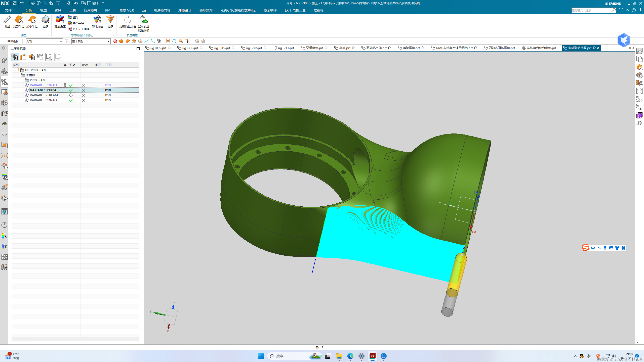The image size is (644, 362).
Task: Switch navigator to machine tool view
Action: point(23,57)
